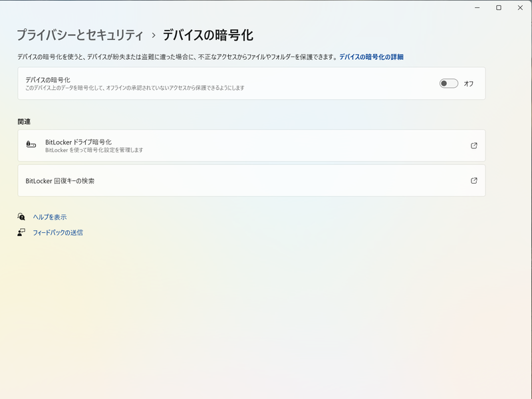
Task: Click the external-link icon on BitLocker ドライブ暗号化 row
Action: 474,146
